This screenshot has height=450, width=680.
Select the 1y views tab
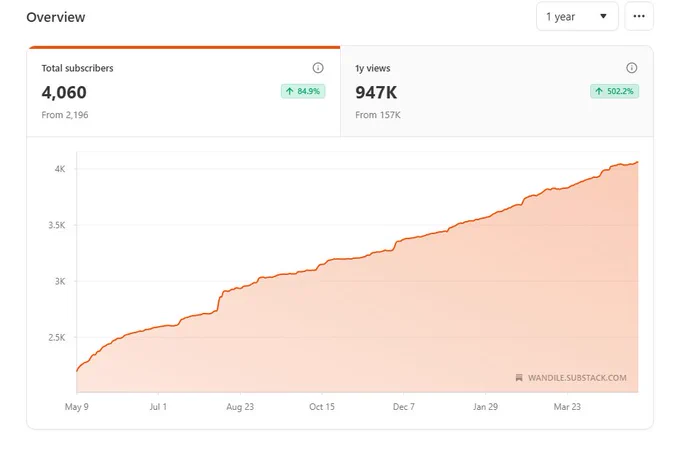point(497,91)
